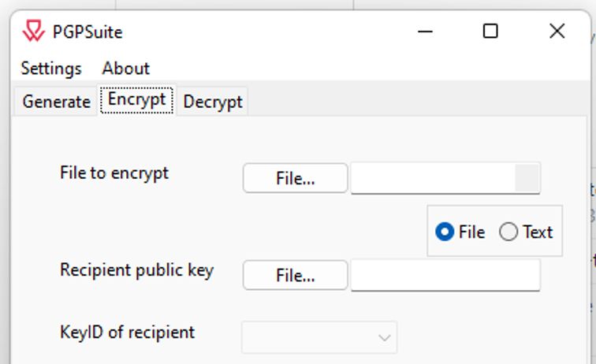Click the "File to encrypt" label
Image resolution: width=596 pixels, height=364 pixels.
pyautogui.click(x=114, y=173)
